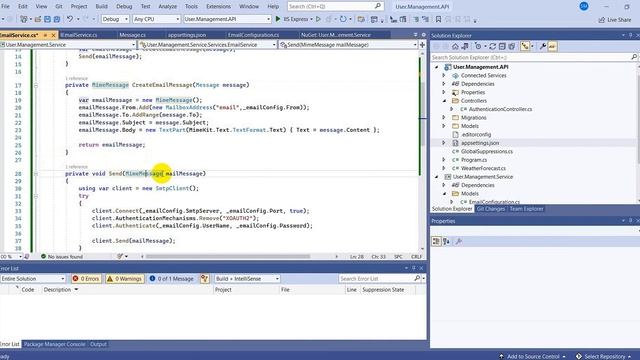Click the Error List filter icon
Image resolution: width=640 pixels, height=360 pixels.
click(204, 279)
